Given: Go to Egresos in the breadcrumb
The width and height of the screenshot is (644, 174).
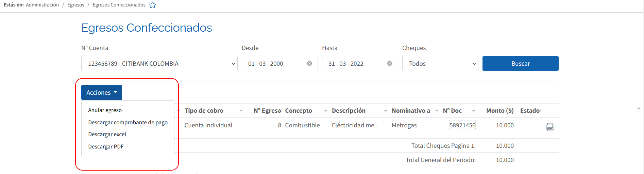Looking at the screenshot, I should [76, 5].
